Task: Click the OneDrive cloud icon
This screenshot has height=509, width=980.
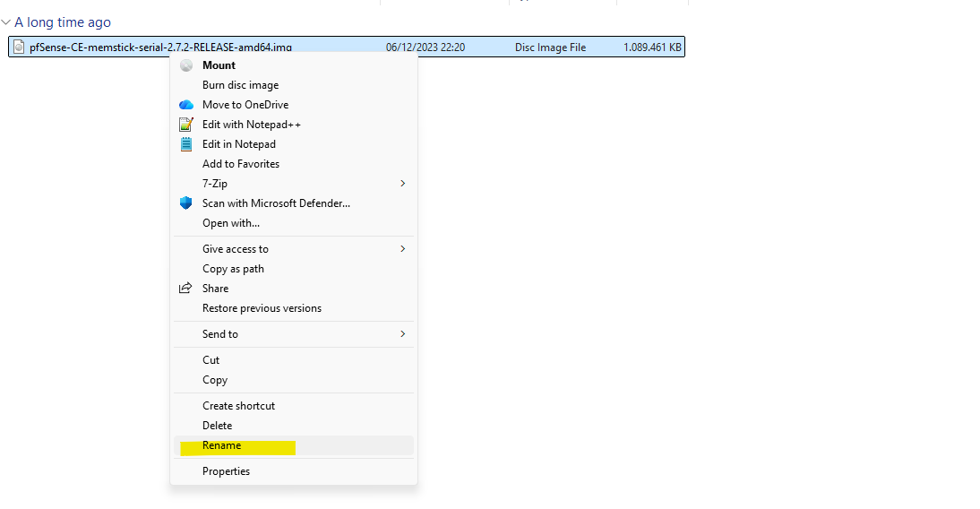Action: point(186,105)
